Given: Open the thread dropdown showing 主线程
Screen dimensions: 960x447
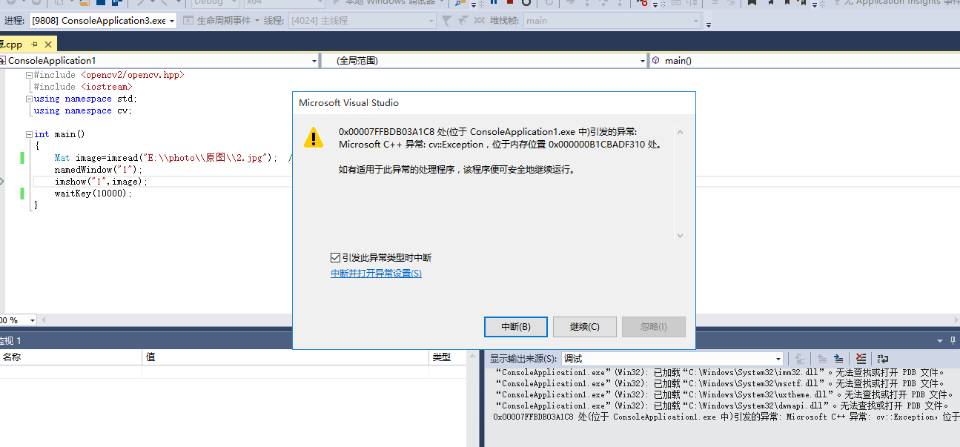Looking at the screenshot, I should point(362,20).
